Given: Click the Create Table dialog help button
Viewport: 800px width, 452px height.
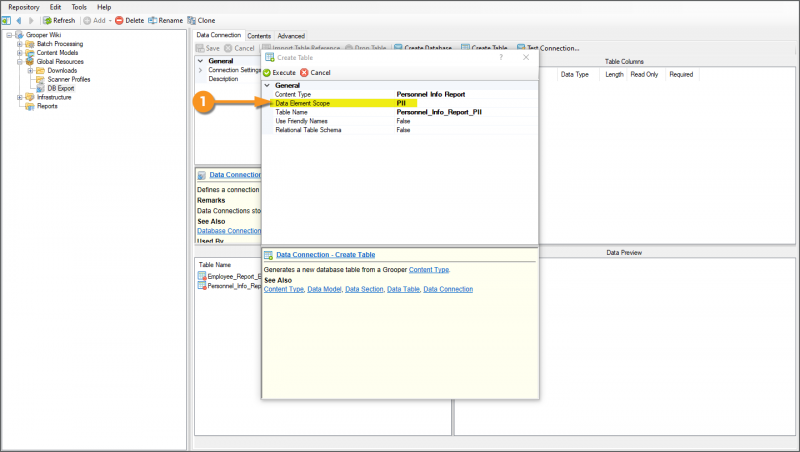Looking at the screenshot, I should [x=501, y=57].
